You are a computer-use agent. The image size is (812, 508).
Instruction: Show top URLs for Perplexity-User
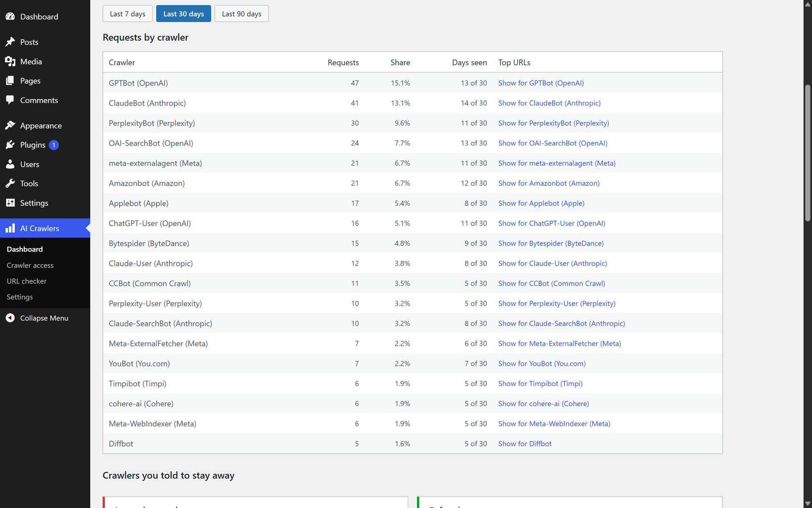(557, 303)
